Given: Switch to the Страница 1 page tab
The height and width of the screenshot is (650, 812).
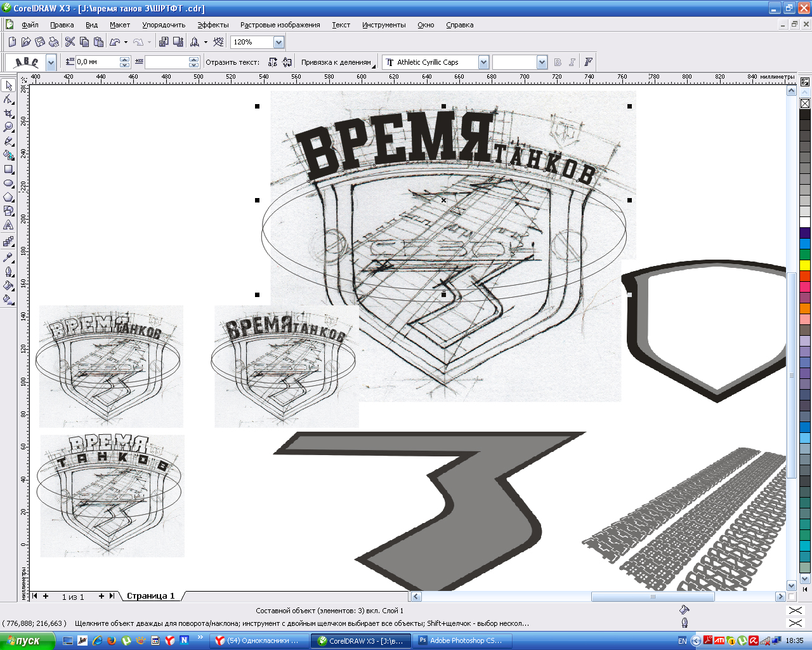Looking at the screenshot, I should point(150,596).
